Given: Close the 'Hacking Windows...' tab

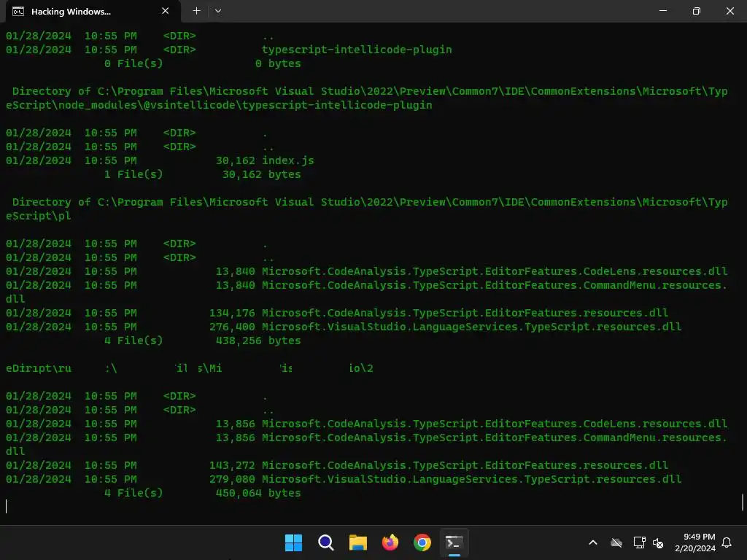Looking at the screenshot, I should click(x=166, y=11).
